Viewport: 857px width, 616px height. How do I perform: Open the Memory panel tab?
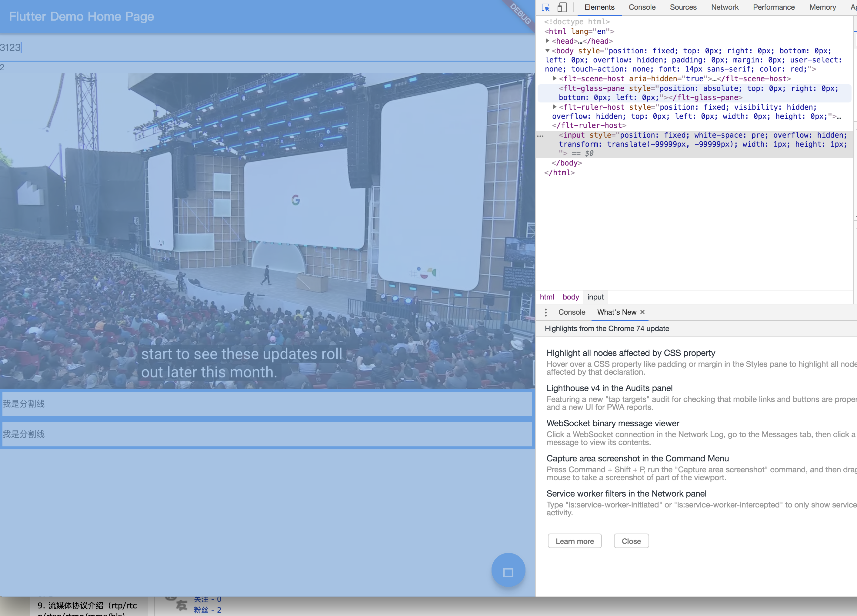[x=822, y=8]
